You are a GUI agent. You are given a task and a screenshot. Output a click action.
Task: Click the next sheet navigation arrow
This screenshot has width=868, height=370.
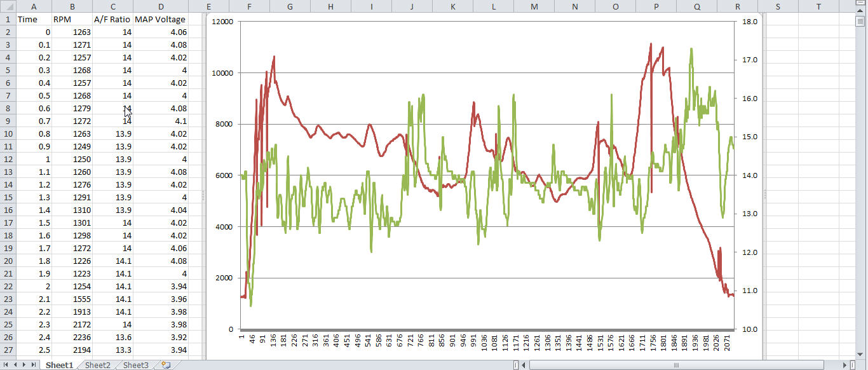click(x=24, y=365)
